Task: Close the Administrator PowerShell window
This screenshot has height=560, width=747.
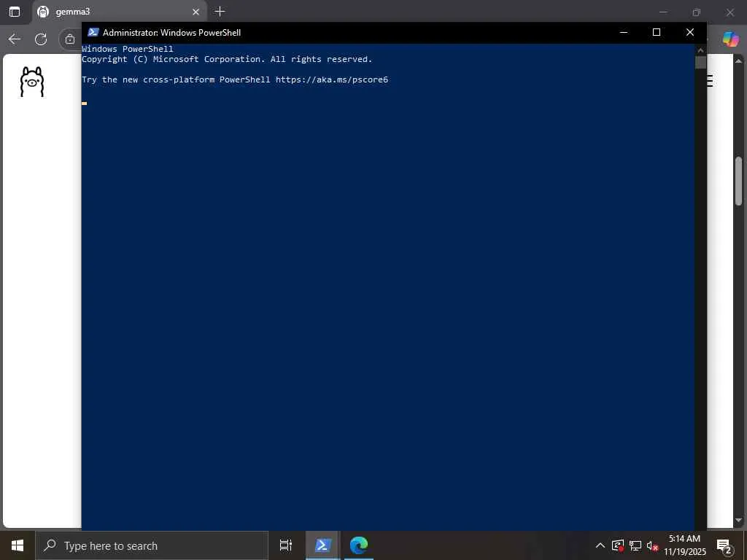Action: [690, 32]
